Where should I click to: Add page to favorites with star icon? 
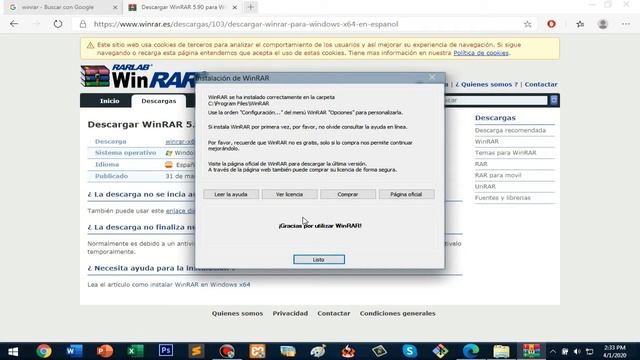point(528,24)
